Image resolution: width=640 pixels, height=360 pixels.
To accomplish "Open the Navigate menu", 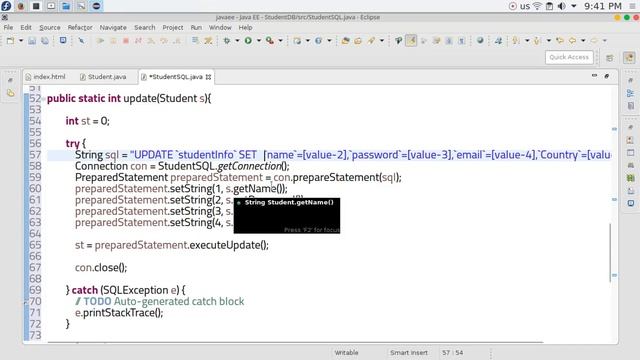I will pyautogui.click(x=113, y=27).
